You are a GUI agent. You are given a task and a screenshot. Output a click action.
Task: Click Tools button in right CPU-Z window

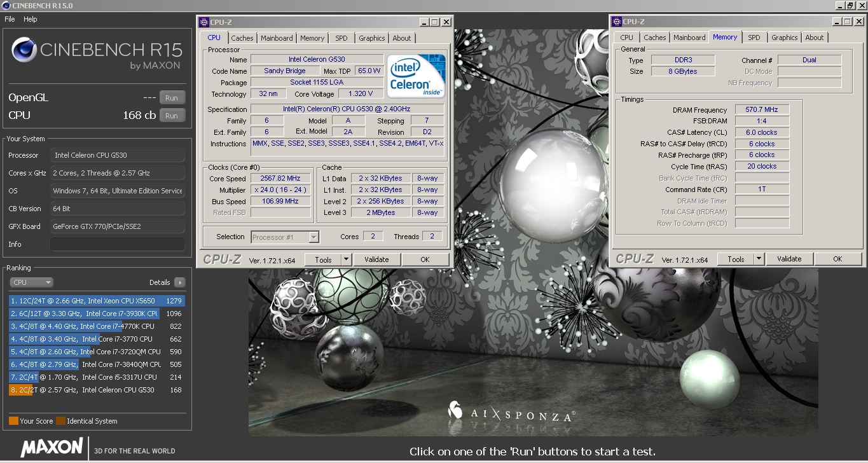point(736,259)
